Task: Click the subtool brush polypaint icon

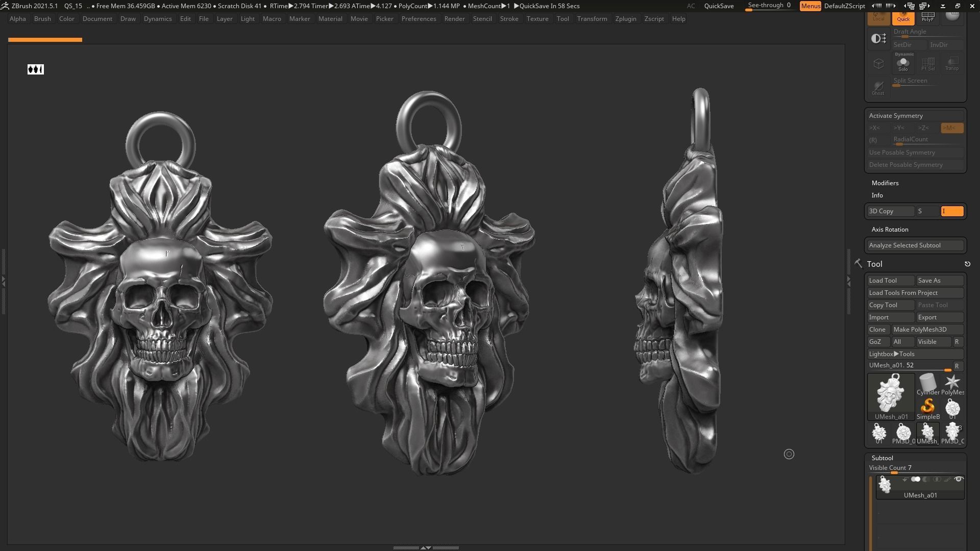Action: (947, 480)
